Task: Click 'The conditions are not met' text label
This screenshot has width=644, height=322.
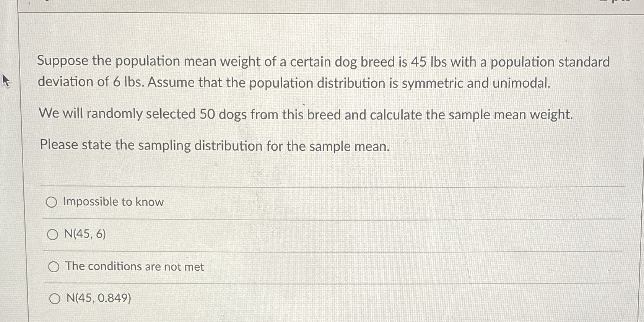Action: 134,267
